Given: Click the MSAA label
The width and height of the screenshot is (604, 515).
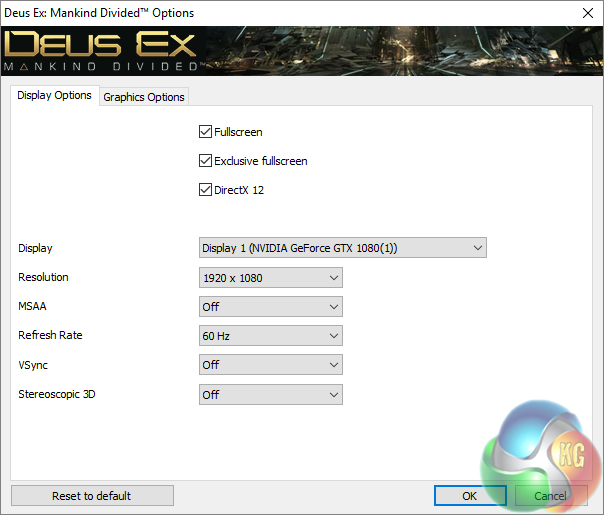Looking at the screenshot, I should pos(32,306).
